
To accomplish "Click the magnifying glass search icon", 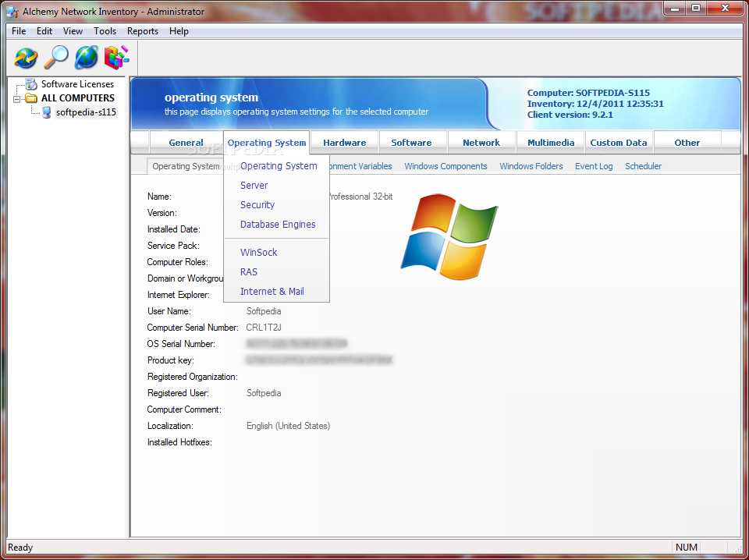I will pos(56,57).
